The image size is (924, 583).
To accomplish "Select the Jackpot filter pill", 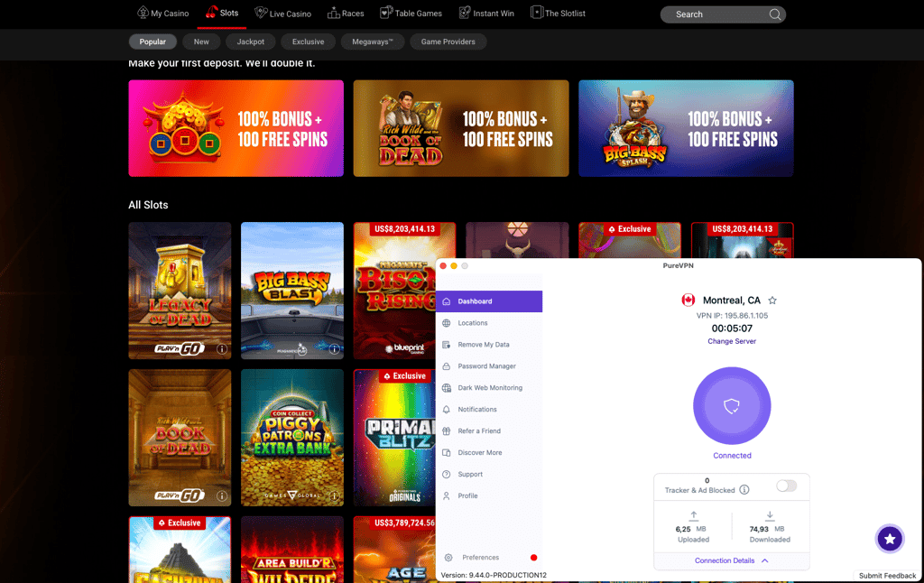I will [x=251, y=42].
